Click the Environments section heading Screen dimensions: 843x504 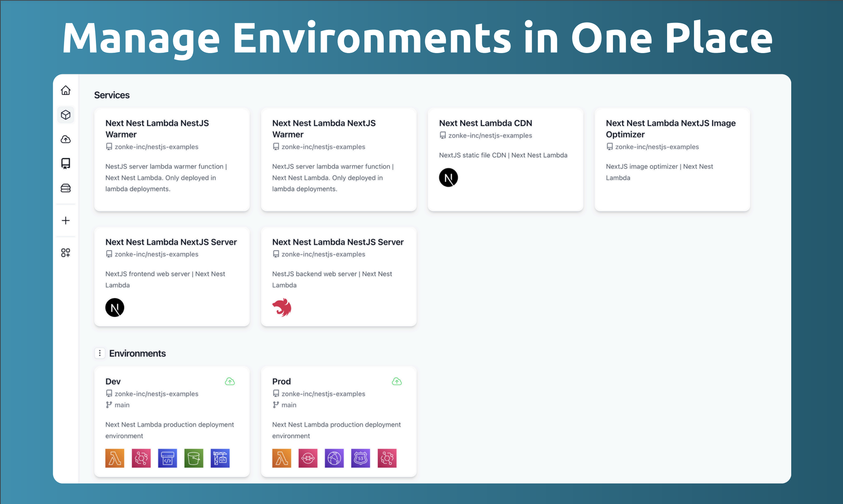coord(137,353)
